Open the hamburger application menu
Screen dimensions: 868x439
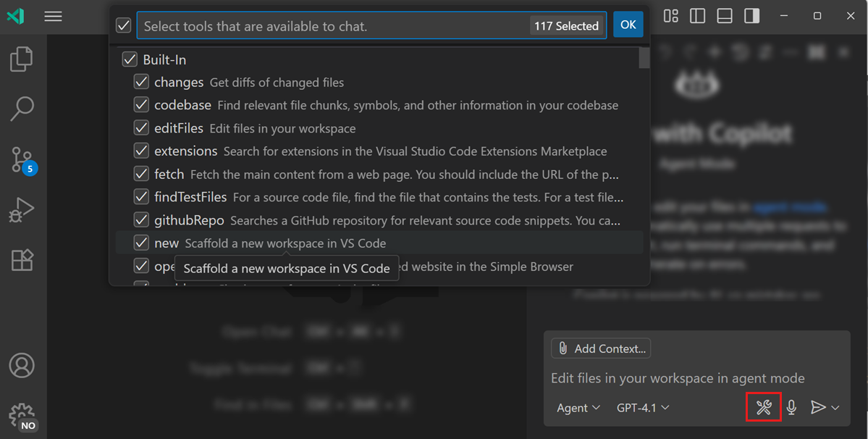(53, 16)
